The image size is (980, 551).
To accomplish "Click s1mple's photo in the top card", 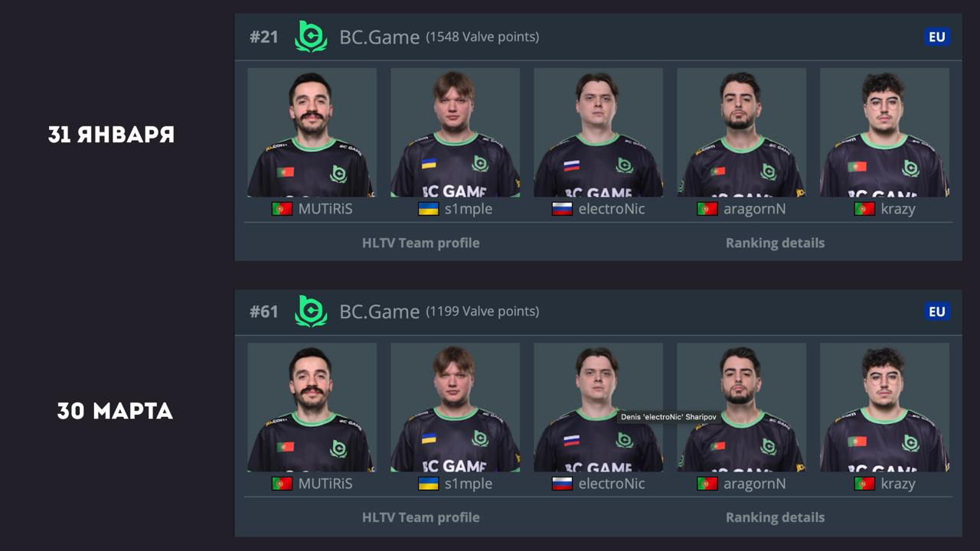I will point(455,132).
